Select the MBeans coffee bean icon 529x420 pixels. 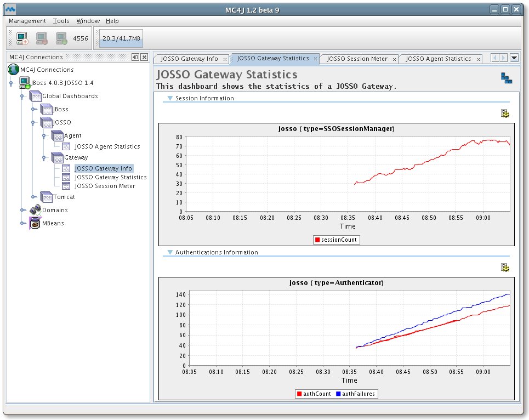coord(35,223)
